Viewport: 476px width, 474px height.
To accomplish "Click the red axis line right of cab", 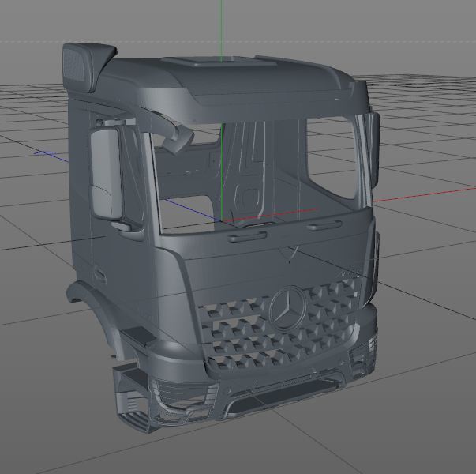I will (x=424, y=194).
